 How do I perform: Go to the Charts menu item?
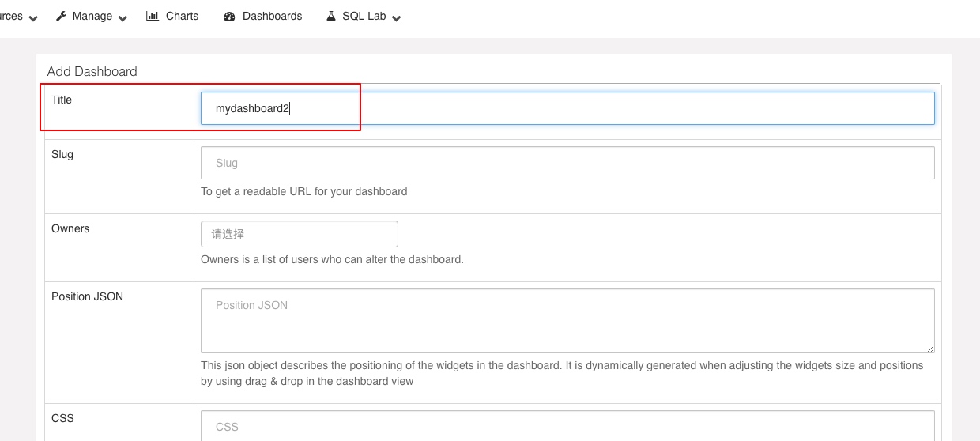pos(182,16)
